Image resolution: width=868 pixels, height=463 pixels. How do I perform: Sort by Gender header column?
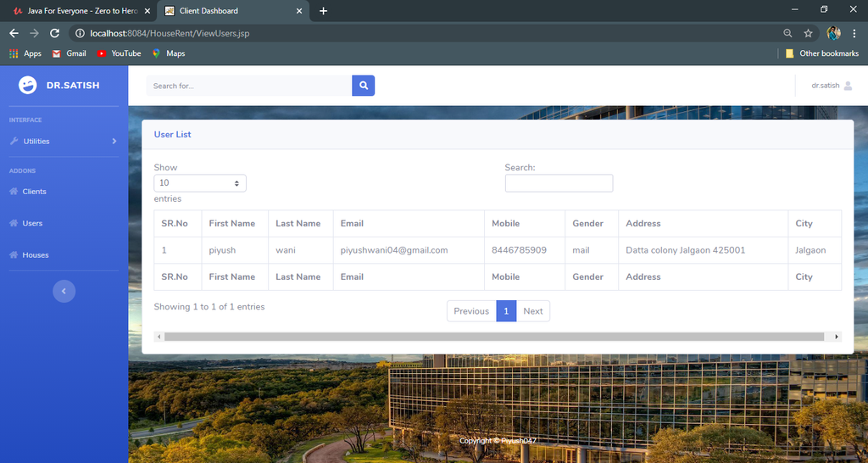tap(591, 224)
